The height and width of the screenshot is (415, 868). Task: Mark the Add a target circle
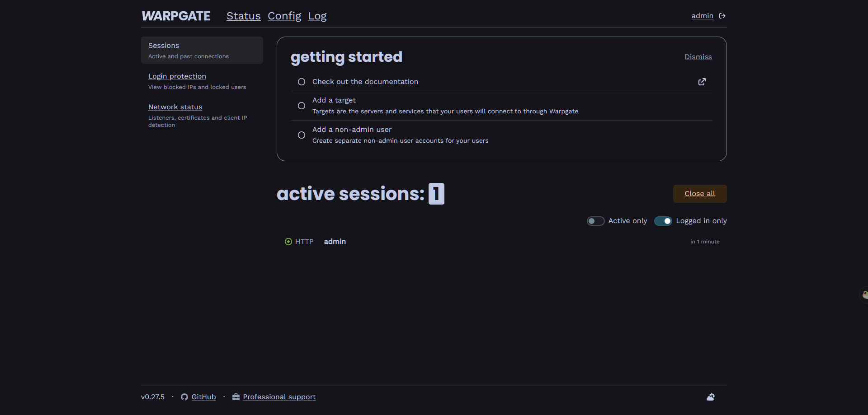pos(302,106)
